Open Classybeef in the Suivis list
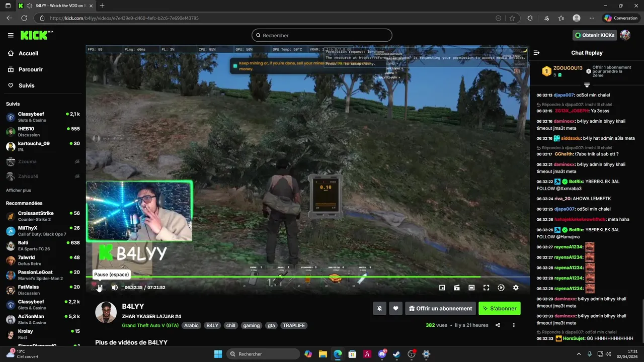 (43, 117)
